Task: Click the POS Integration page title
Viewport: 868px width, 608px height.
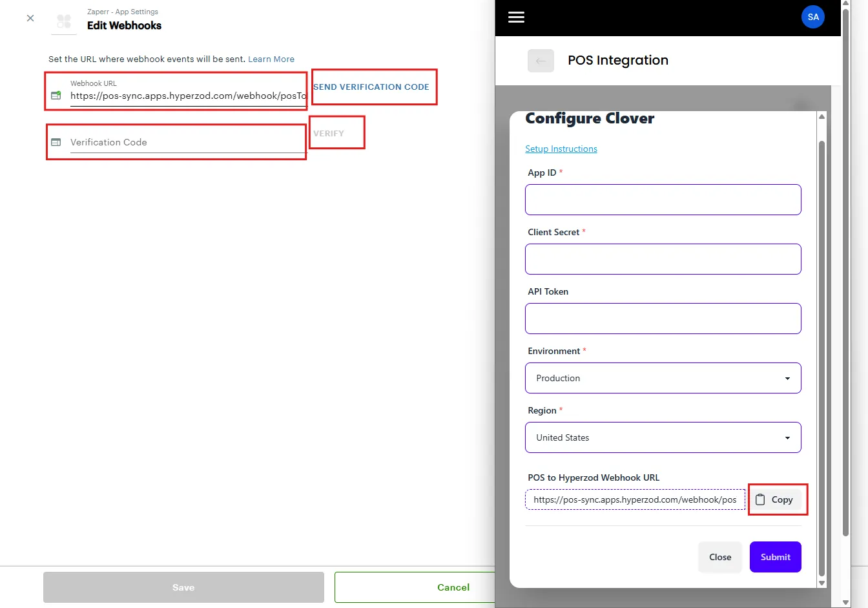Action: point(618,60)
